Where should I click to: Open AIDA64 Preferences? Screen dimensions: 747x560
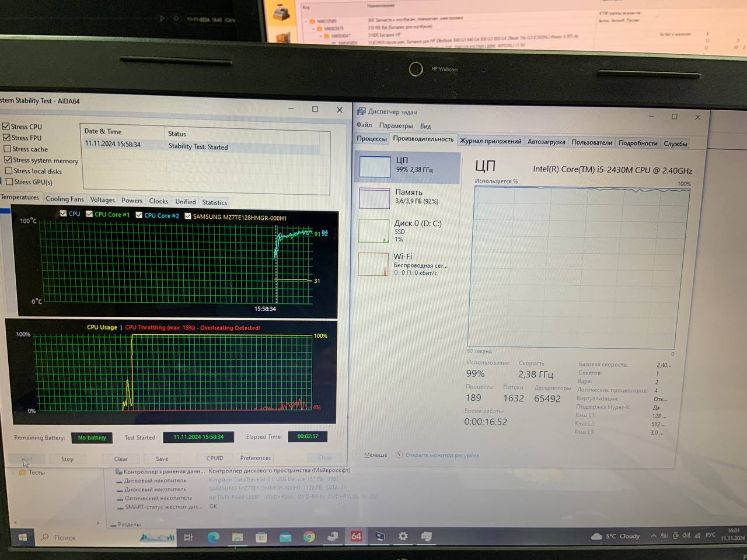coord(256,458)
